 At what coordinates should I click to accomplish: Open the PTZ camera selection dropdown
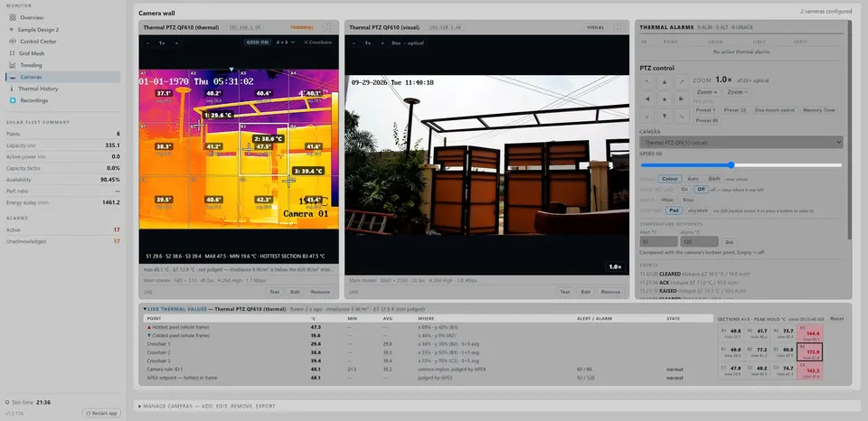[x=741, y=142]
